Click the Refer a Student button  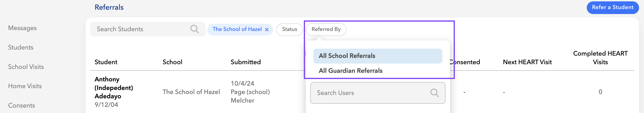pyautogui.click(x=612, y=7)
